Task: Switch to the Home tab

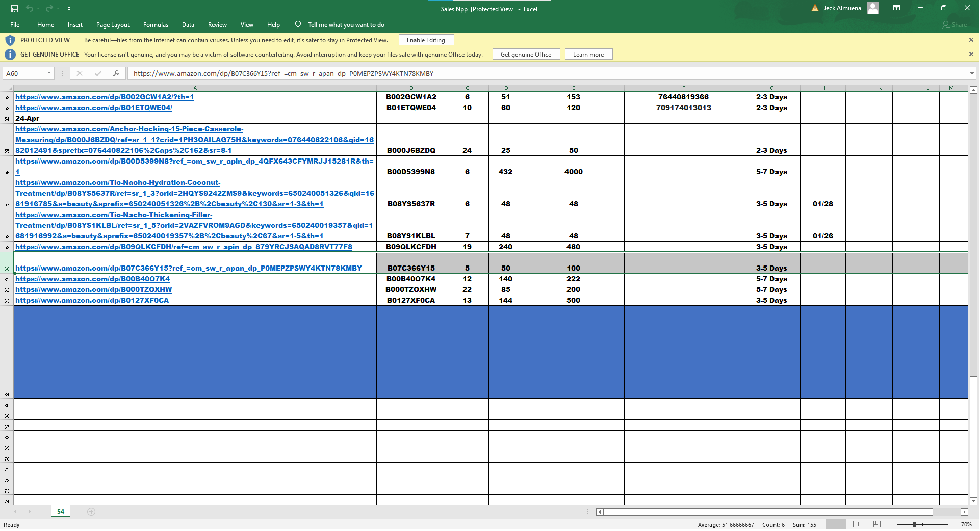Action: 45,25
